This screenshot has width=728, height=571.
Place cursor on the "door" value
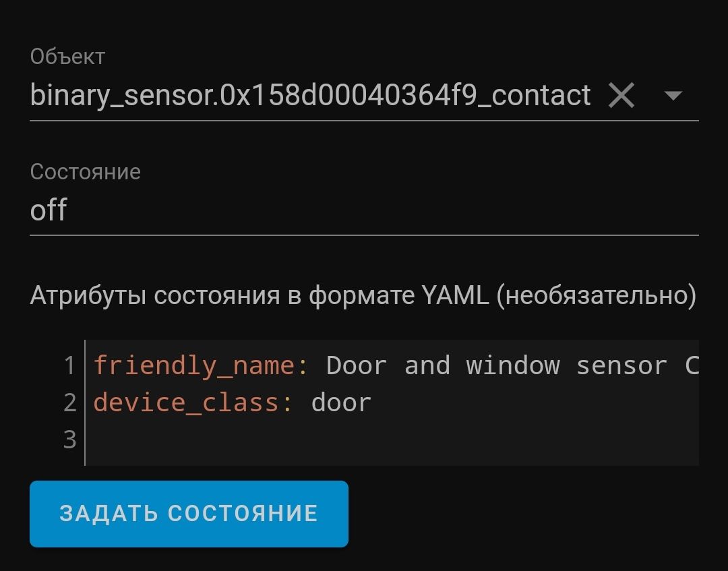point(341,402)
